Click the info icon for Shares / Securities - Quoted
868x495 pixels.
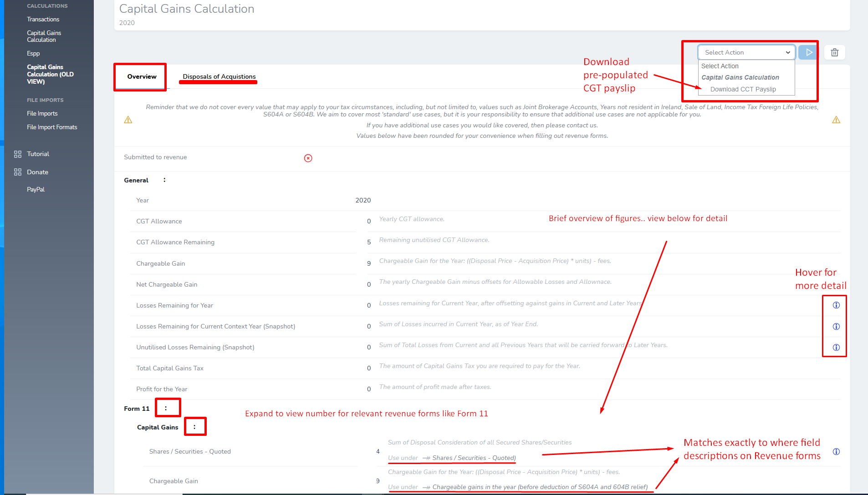click(836, 452)
